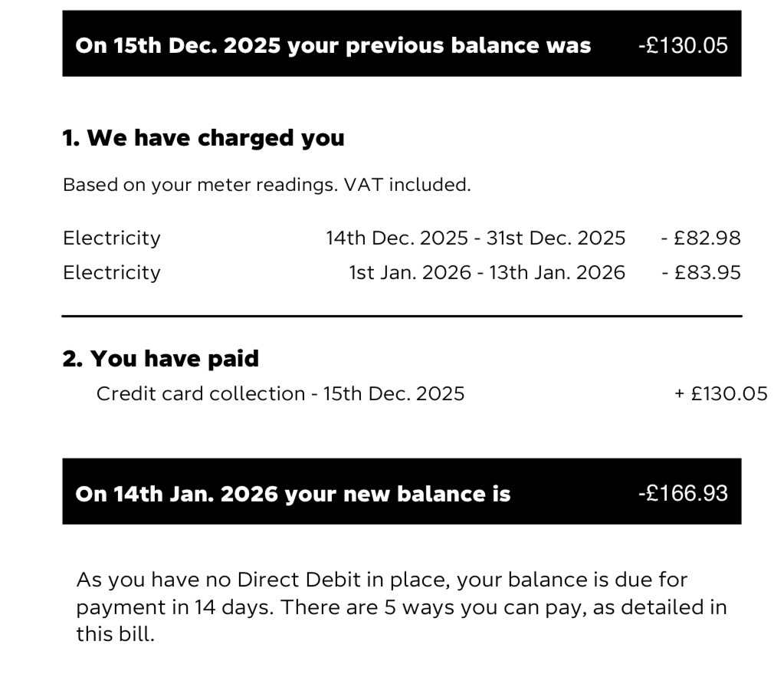Click the 14th Dec. - 31st Dec. 2025 period
The image size is (784, 684).
click(x=475, y=238)
